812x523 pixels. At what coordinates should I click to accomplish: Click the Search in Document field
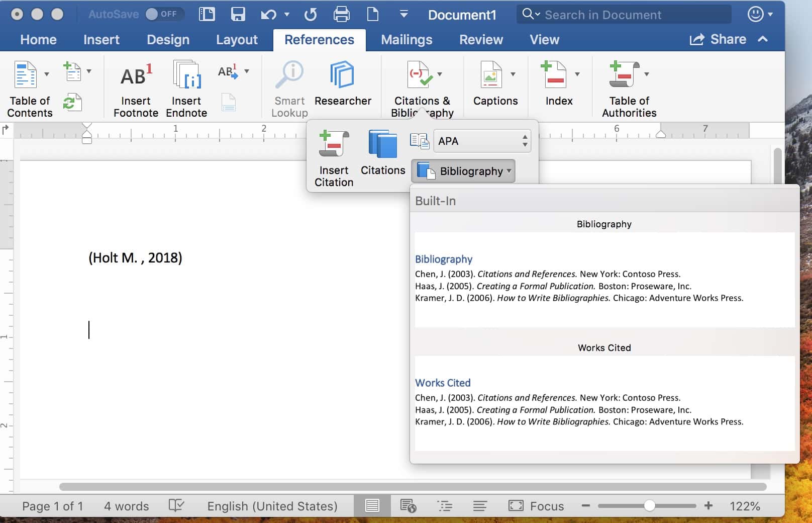623,15
